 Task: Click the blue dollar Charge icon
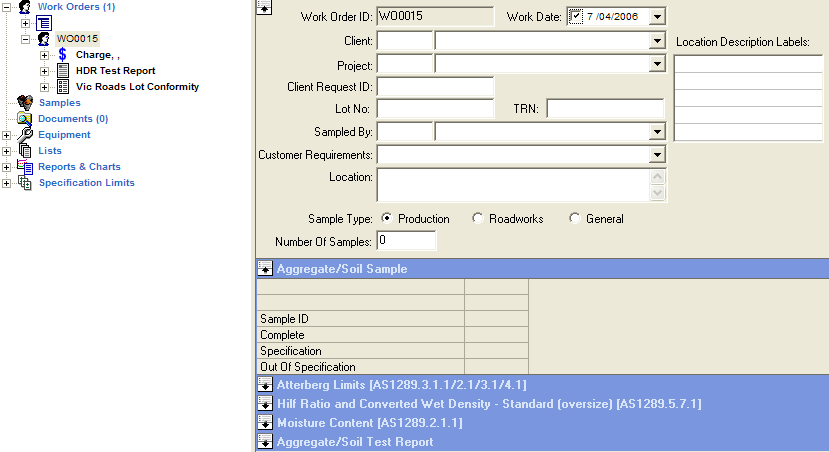pos(63,55)
